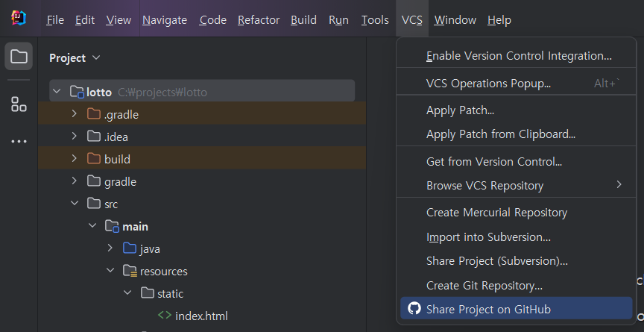Click the static folder icon

[147, 293]
